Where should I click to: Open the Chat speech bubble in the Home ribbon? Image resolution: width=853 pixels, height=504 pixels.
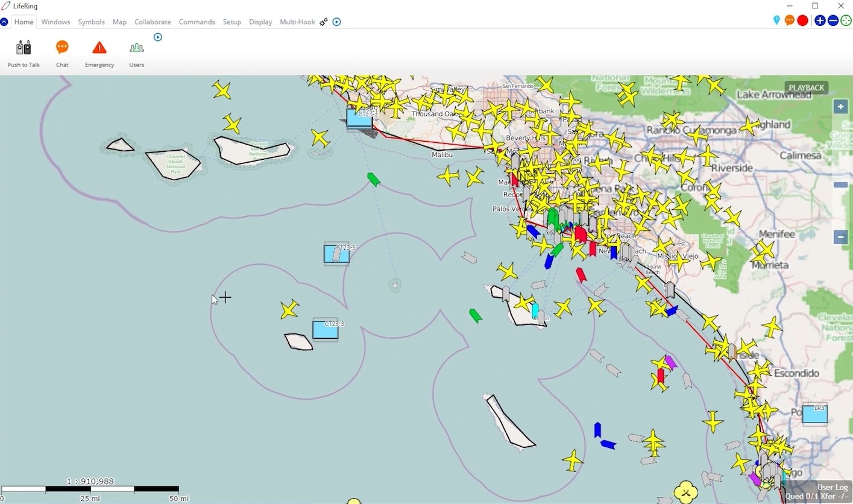(x=62, y=47)
